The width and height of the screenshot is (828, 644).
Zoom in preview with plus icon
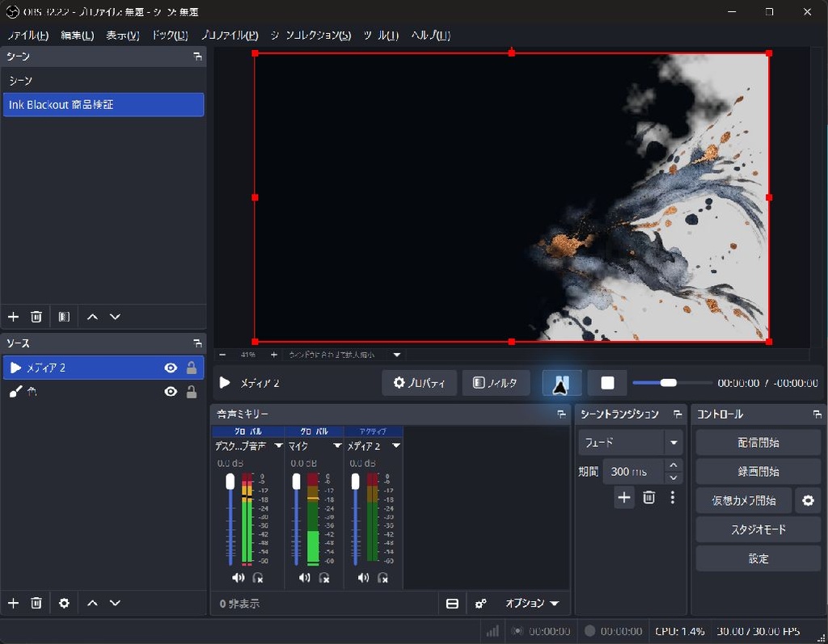[x=273, y=355]
